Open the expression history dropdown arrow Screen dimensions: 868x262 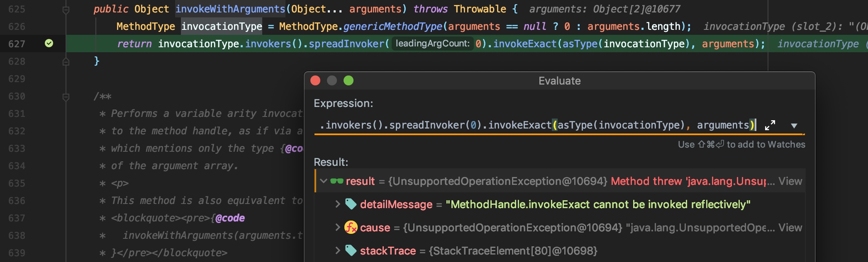pos(794,126)
